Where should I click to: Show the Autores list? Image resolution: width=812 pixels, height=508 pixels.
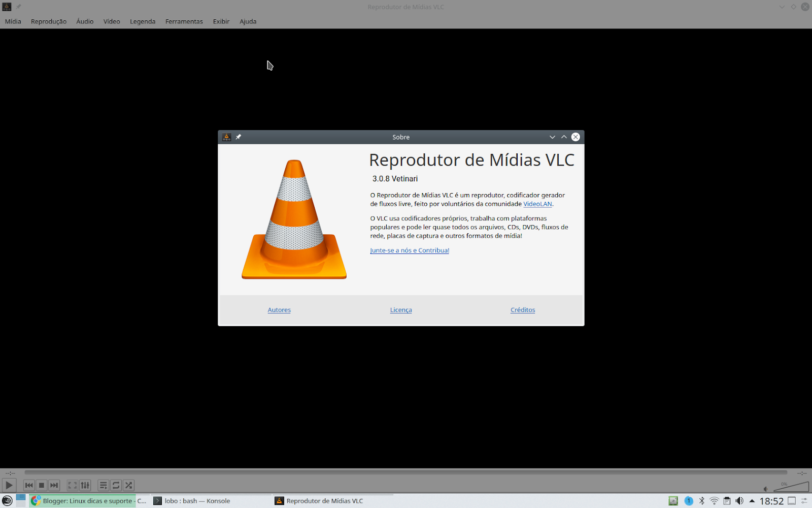279,310
